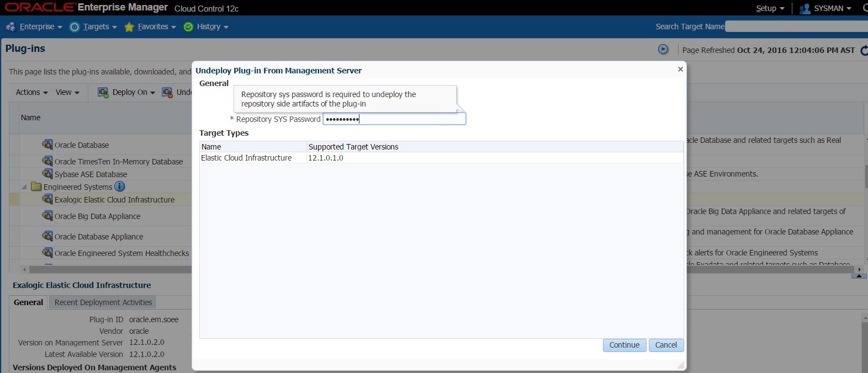Open the Deploy On dropdown
This screenshot has height=373, width=868.
click(134, 92)
